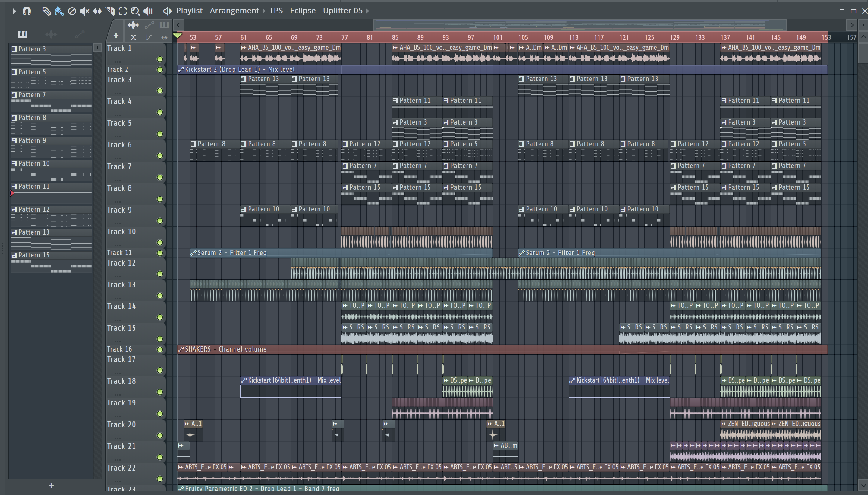
Task: Show pattern clips tab in picker
Action: tap(23, 34)
